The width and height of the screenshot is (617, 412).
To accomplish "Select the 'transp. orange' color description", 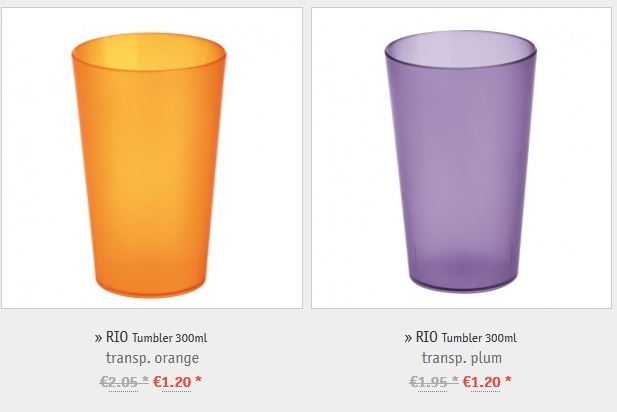I will pos(152,358).
